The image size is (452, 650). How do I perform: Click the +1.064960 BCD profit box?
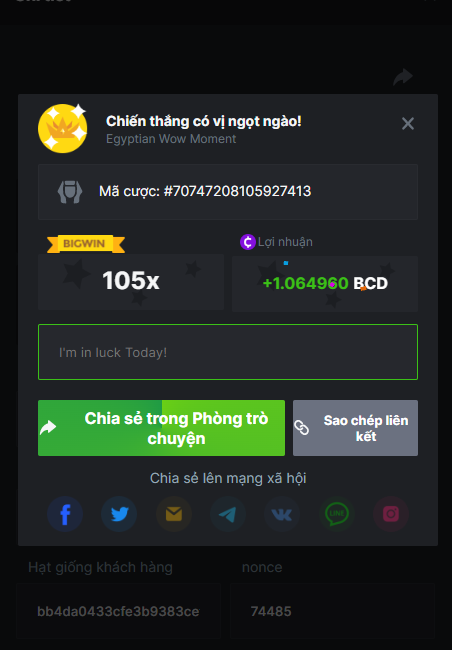(x=325, y=284)
